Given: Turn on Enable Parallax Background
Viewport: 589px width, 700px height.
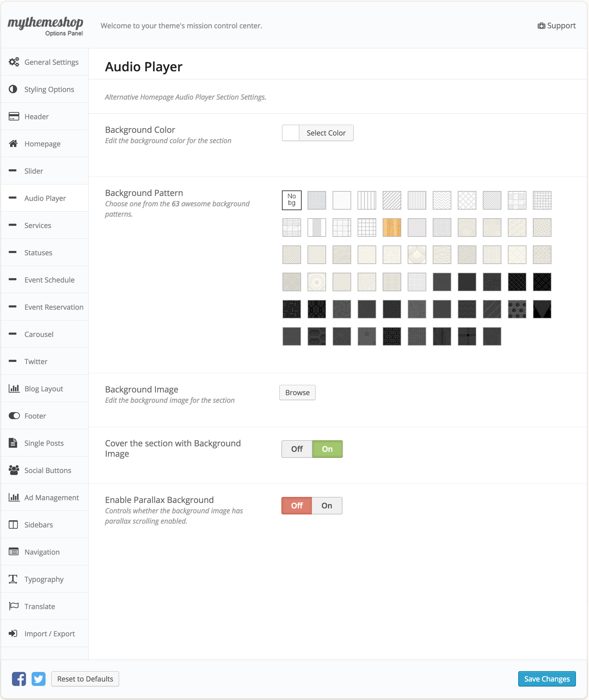Looking at the screenshot, I should (x=327, y=506).
